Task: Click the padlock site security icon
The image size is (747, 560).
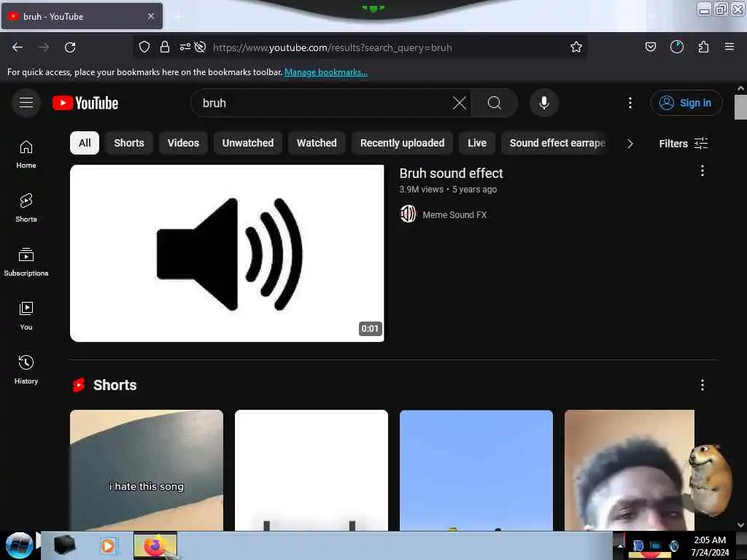Action: (x=165, y=47)
